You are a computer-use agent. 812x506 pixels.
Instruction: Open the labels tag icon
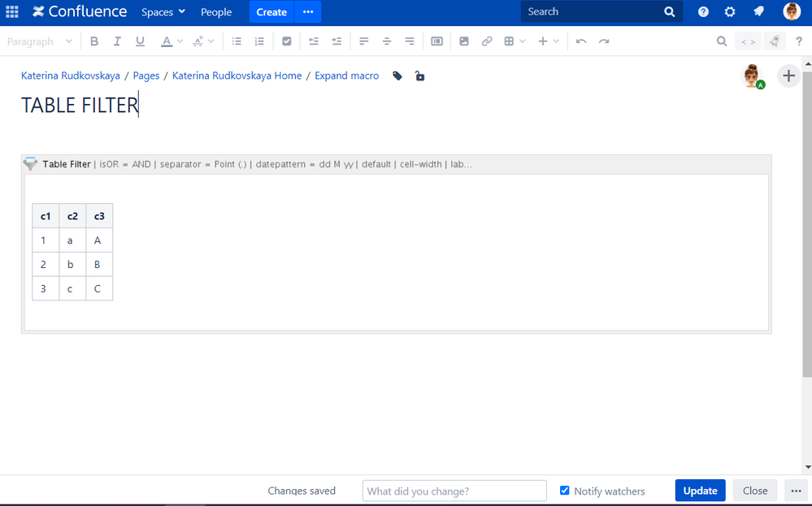(397, 76)
